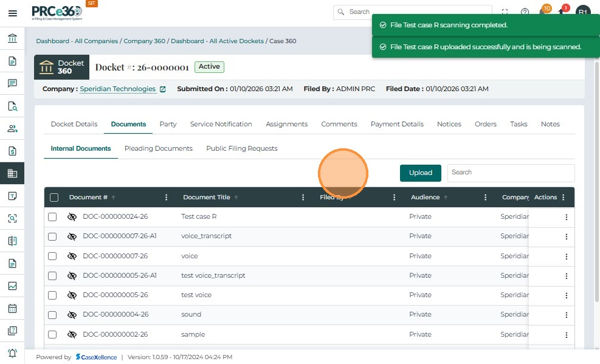600x364 pixels.
Task: Click the calendar icon in the sidebar
Action: [12, 308]
